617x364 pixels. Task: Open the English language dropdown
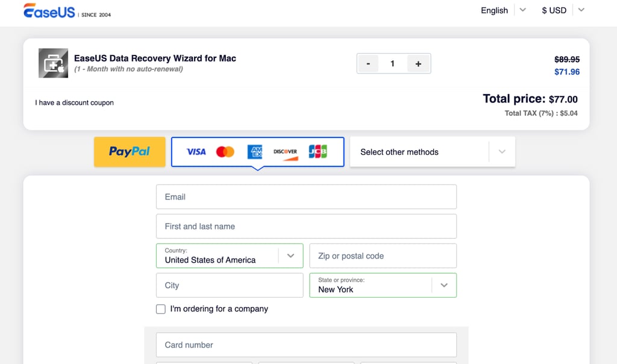(503, 10)
